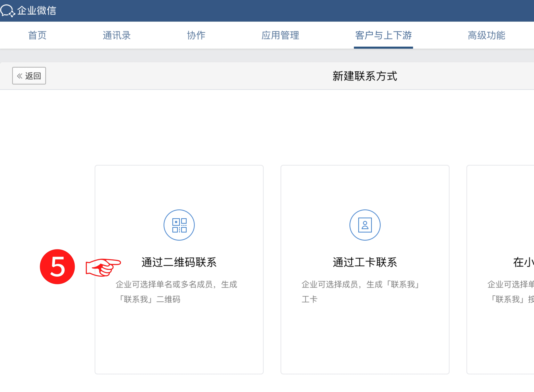Open the 首页 tab
The image size is (534, 392).
(x=37, y=35)
